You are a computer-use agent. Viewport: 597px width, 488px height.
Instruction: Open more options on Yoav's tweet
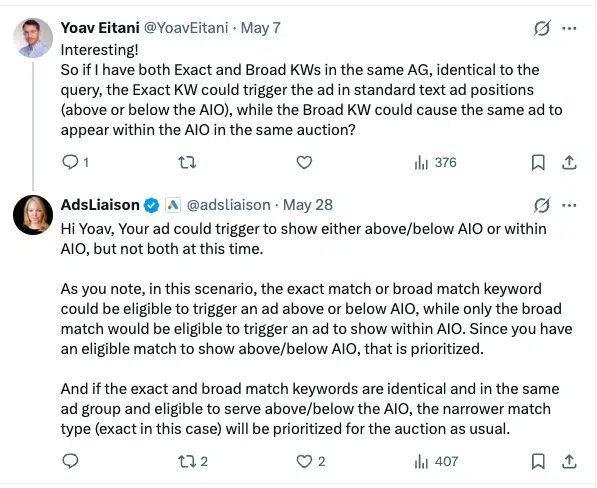coord(569,28)
